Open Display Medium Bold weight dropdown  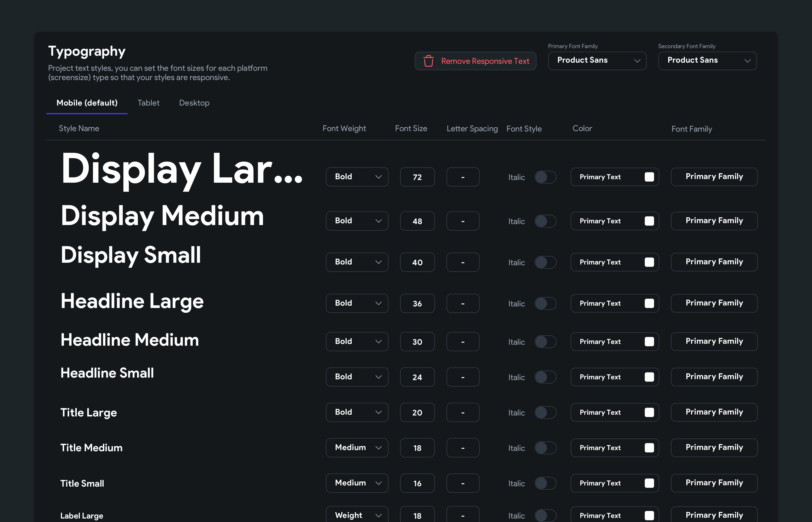(357, 221)
